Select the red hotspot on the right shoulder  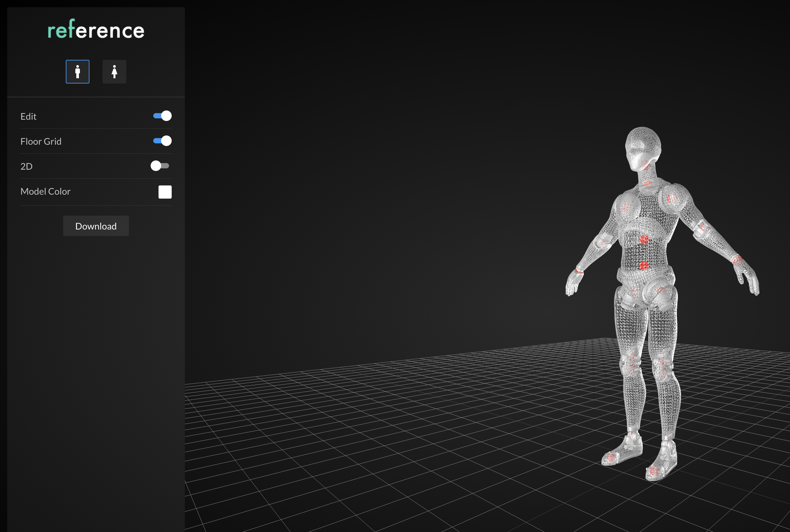pos(672,199)
